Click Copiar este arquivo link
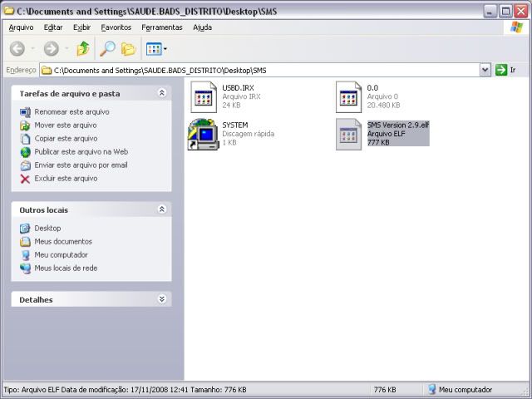This screenshot has width=532, height=399. point(66,139)
